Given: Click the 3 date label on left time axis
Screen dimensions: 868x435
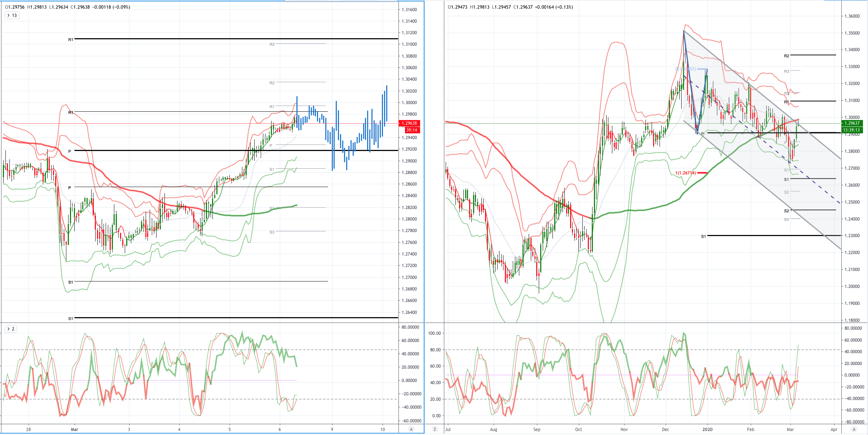Looking at the screenshot, I should pos(129,429).
